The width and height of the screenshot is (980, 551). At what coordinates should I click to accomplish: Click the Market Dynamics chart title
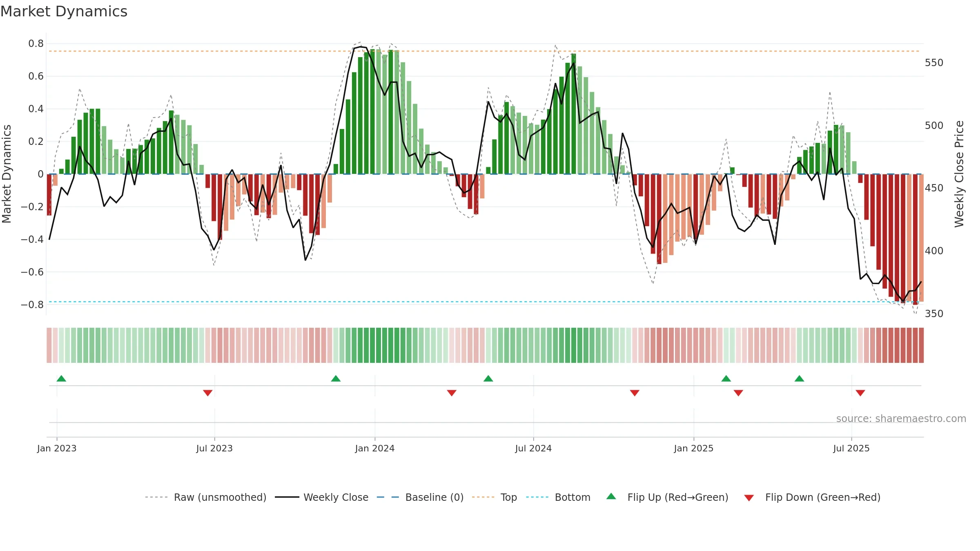click(x=64, y=11)
